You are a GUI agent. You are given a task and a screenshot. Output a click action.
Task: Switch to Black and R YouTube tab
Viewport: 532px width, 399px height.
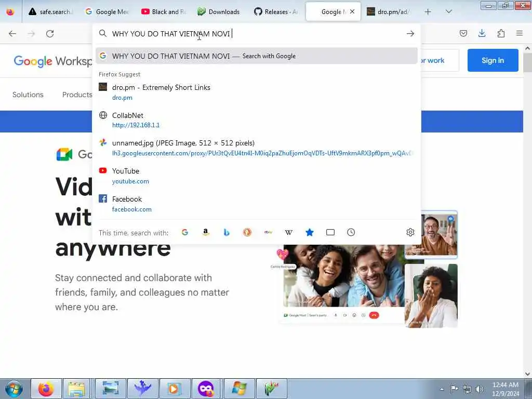[164, 12]
